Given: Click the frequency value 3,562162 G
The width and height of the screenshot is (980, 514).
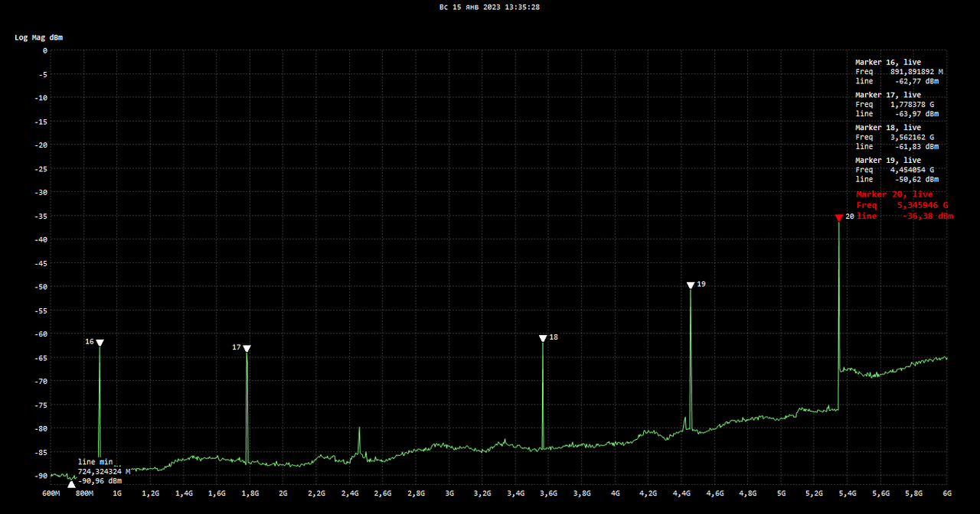Looking at the screenshot, I should tap(912, 138).
